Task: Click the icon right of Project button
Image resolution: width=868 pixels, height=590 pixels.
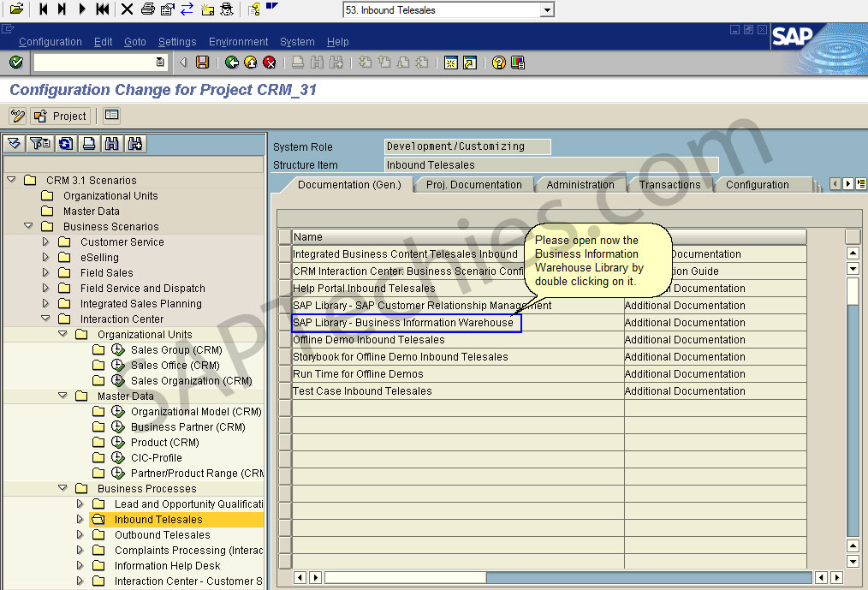Action: (x=112, y=116)
